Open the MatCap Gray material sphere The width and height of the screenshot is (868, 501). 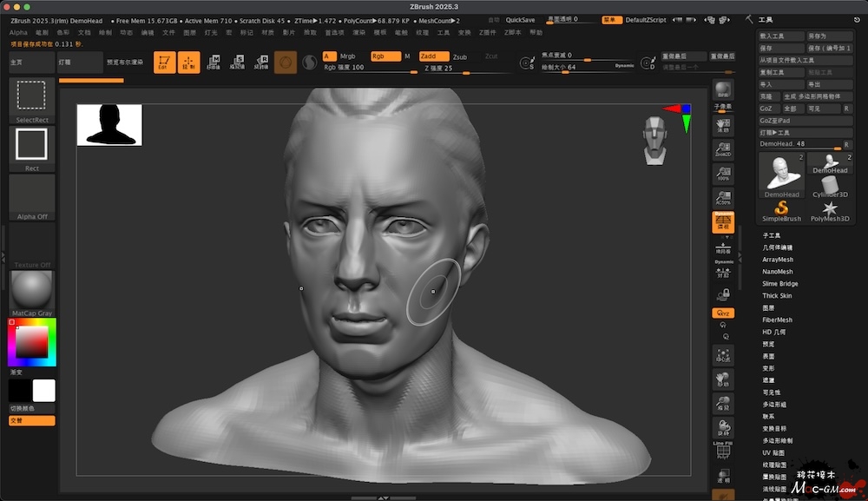[x=31, y=289]
